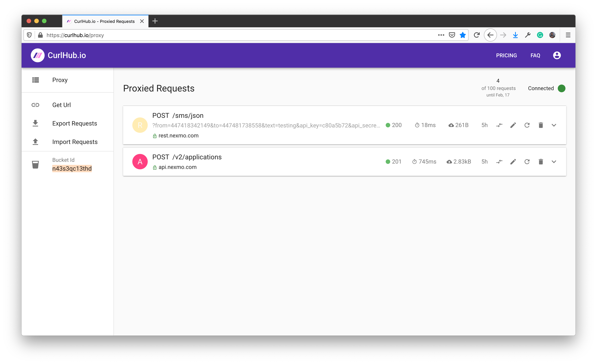597x364 pixels.
Task: Click the Get Url link icon
Action: coord(35,105)
